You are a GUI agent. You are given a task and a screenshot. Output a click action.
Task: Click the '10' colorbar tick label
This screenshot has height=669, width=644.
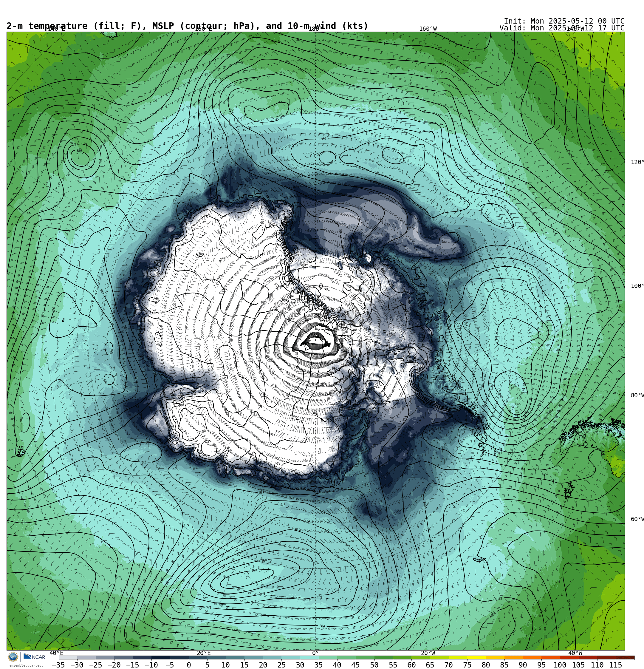(x=226, y=665)
